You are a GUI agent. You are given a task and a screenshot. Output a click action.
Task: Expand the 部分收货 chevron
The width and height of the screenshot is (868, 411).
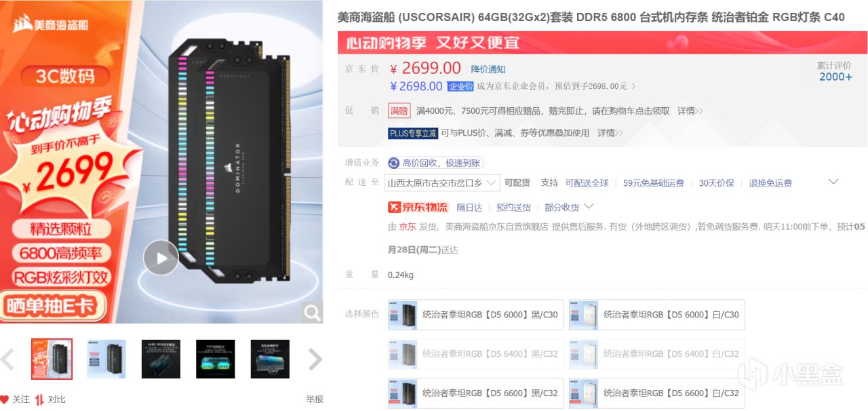589,206
